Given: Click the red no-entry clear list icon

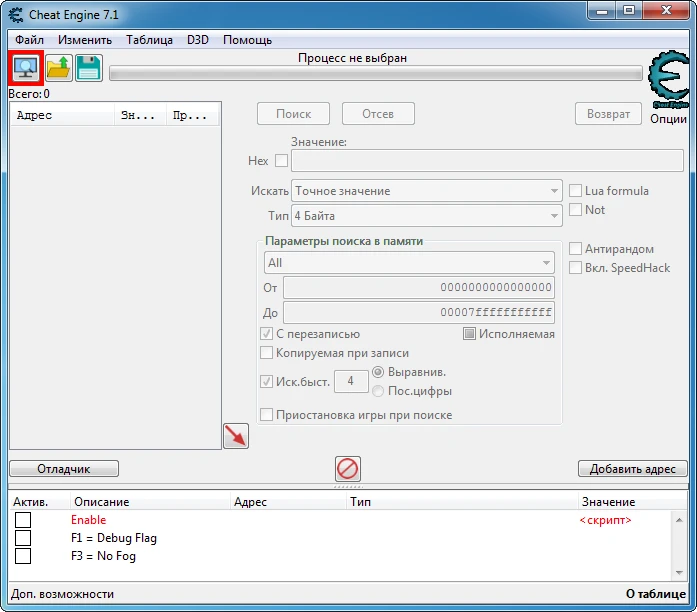Looking at the screenshot, I should [x=348, y=469].
